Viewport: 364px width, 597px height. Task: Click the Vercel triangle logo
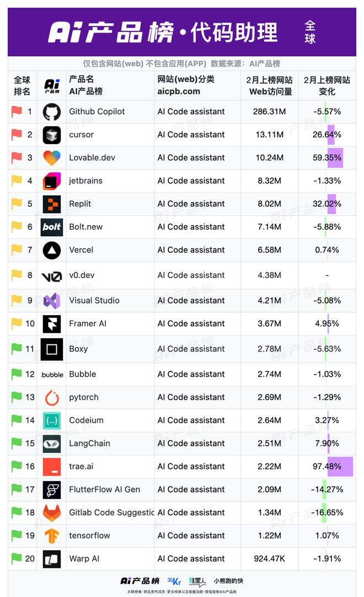(x=52, y=250)
